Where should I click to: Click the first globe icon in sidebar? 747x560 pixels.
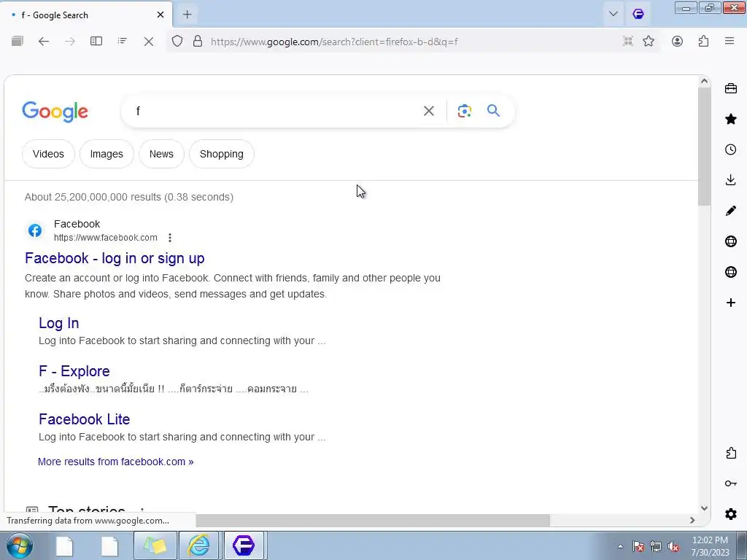731,241
